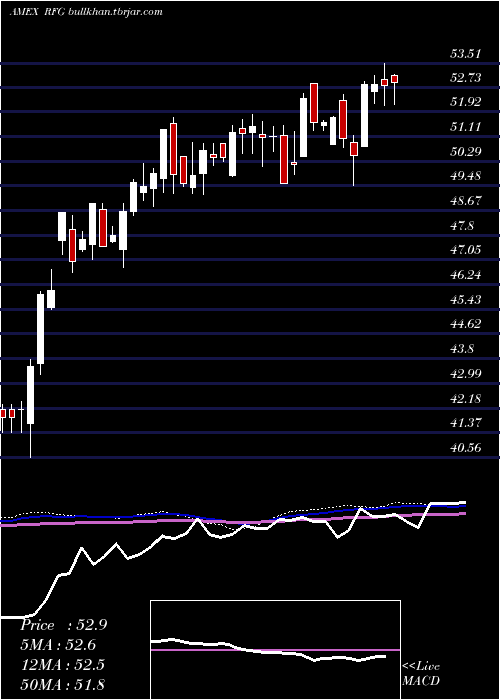This screenshot has height=700, width=500.
Task: Click the 50.29 price axis label
Action: click(466, 152)
